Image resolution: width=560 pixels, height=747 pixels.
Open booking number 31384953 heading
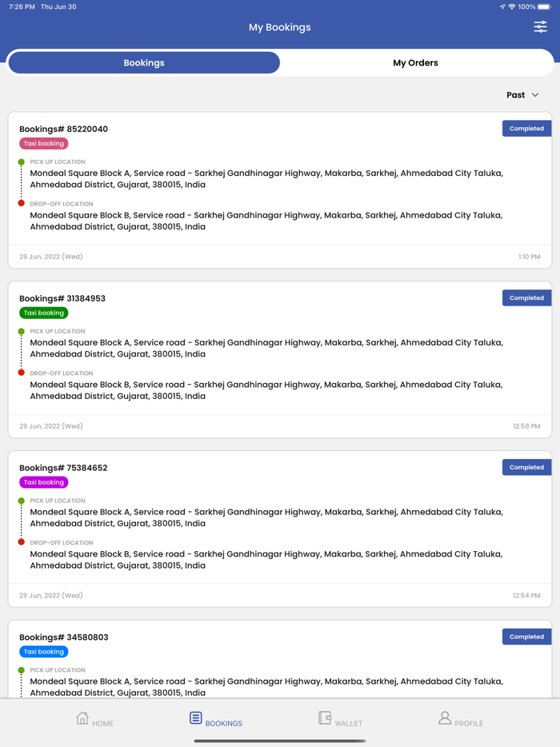[x=62, y=298]
